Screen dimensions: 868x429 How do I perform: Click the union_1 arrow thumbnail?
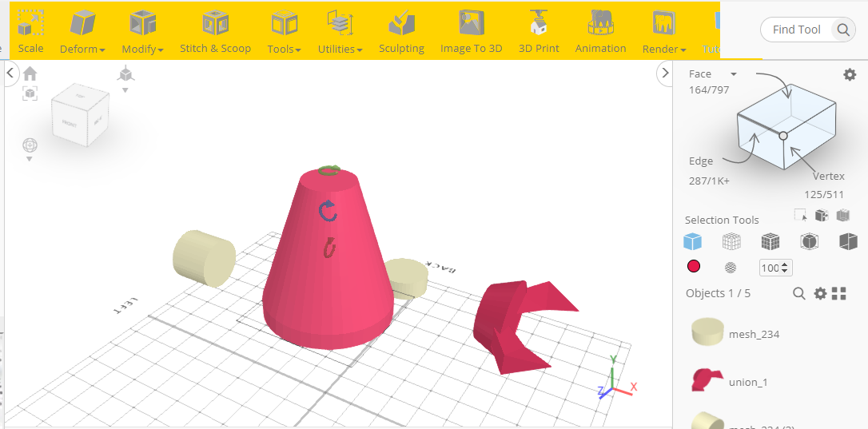tap(707, 380)
